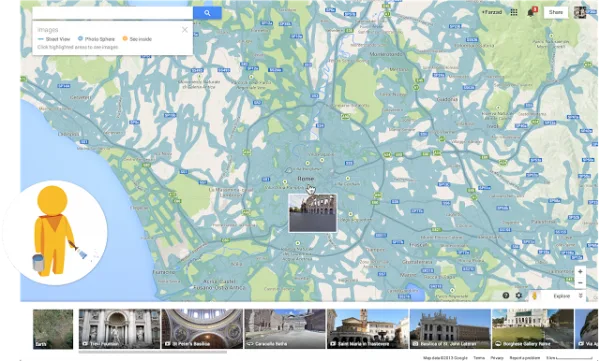
Task: Open the settings gear icon
Action: pos(519,296)
